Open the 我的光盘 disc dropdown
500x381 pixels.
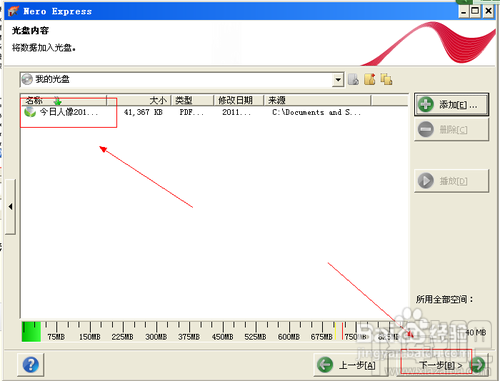[338, 80]
